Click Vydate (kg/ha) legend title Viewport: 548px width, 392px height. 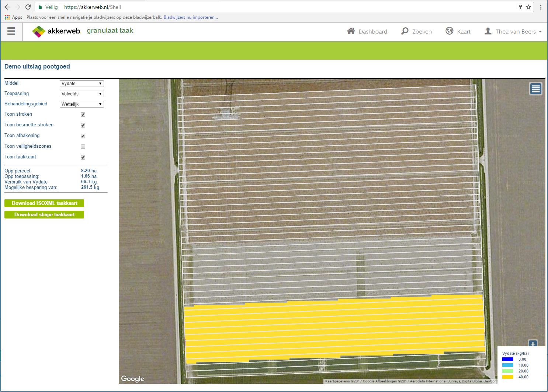tap(516, 353)
